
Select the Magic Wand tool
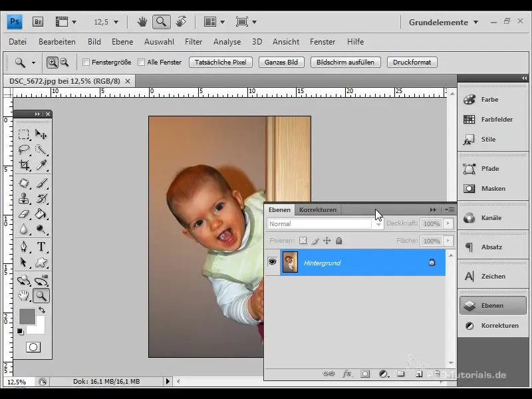pos(41,150)
